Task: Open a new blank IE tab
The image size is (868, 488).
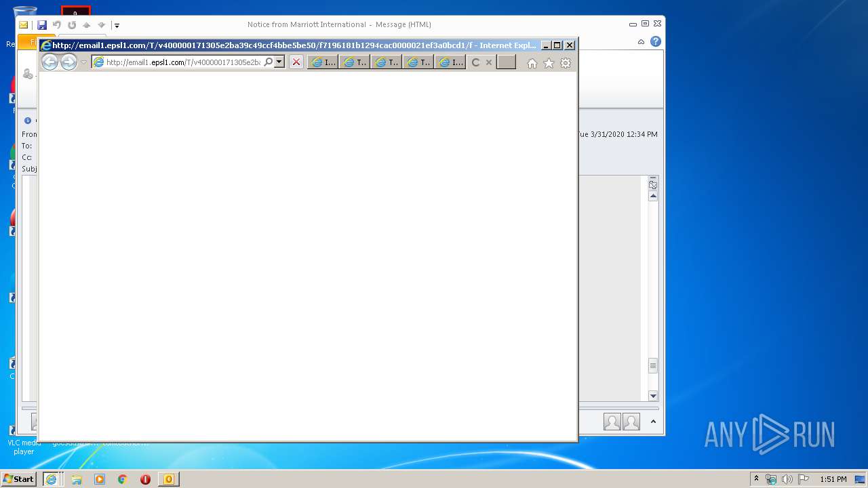Action: pos(507,62)
